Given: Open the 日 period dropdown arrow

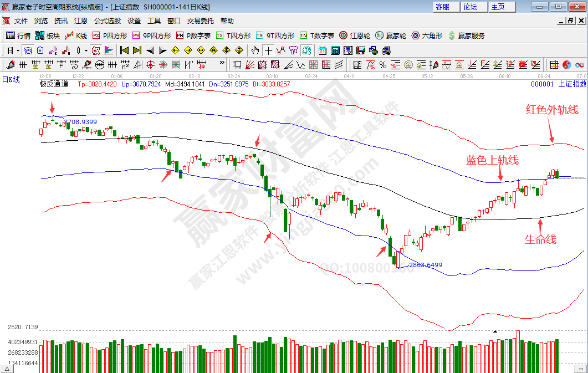Looking at the screenshot, I should (x=18, y=50).
